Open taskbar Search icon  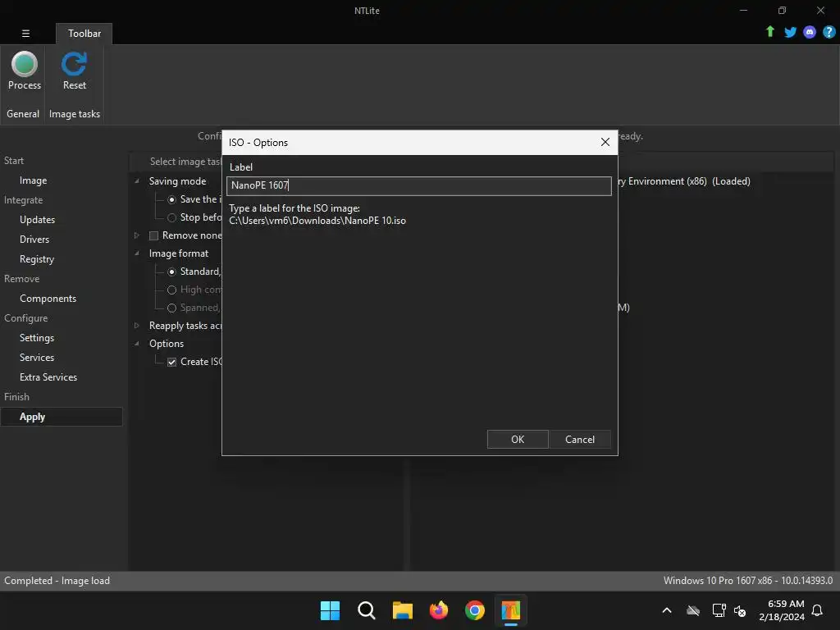pyautogui.click(x=367, y=610)
